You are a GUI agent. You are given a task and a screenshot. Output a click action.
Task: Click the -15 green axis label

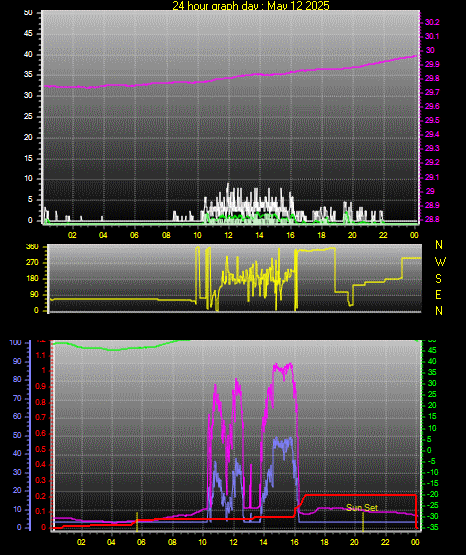[432, 483]
